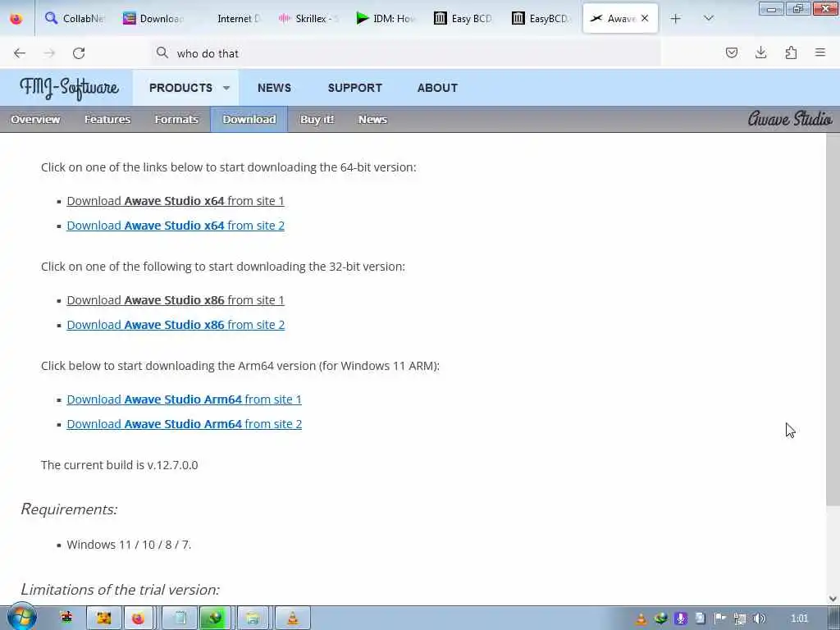Open the green globe taskbar application
This screenshot has width=840, height=630.
click(x=215, y=619)
